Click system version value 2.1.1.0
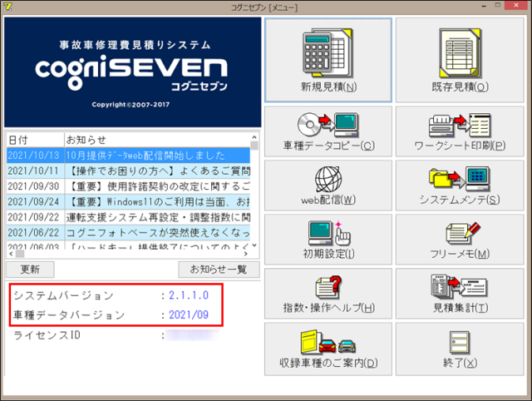Viewport: 532px width, 401px height. tap(189, 295)
